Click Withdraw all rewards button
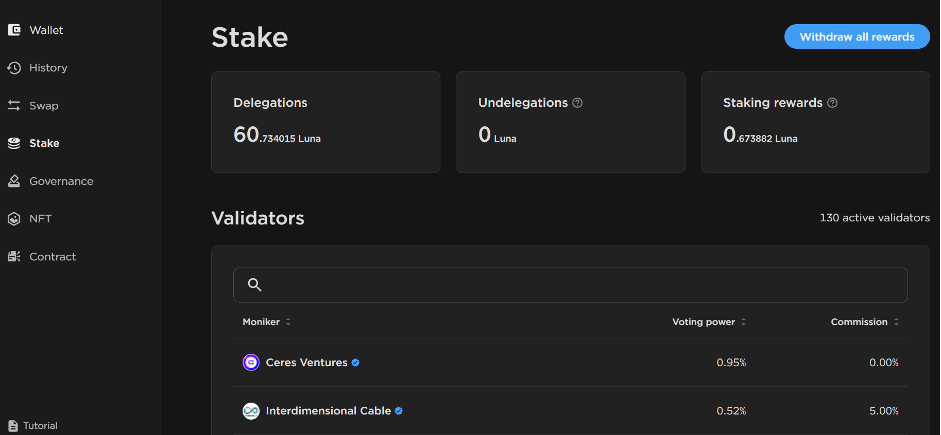 (857, 37)
